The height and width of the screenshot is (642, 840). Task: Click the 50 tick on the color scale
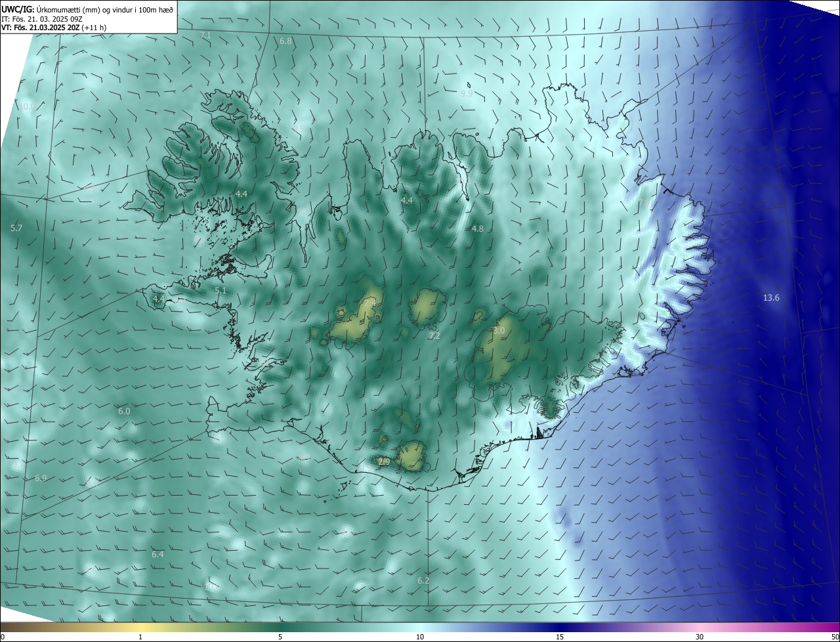pos(835,637)
